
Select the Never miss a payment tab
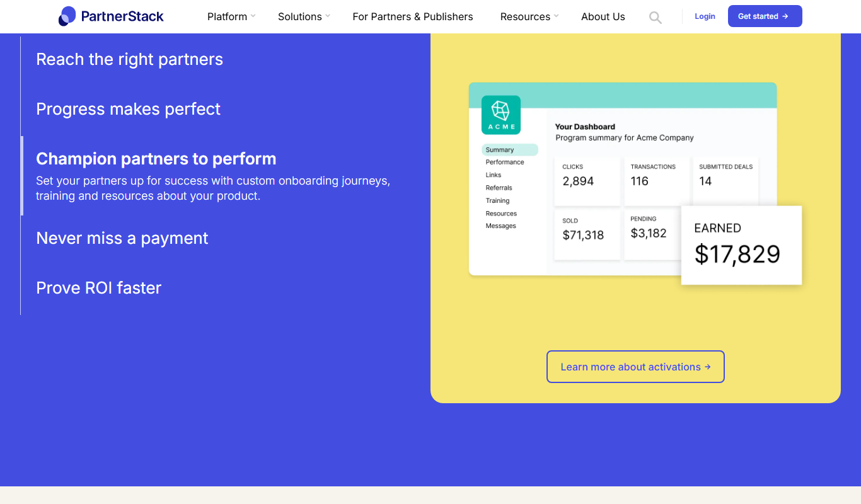tap(122, 238)
